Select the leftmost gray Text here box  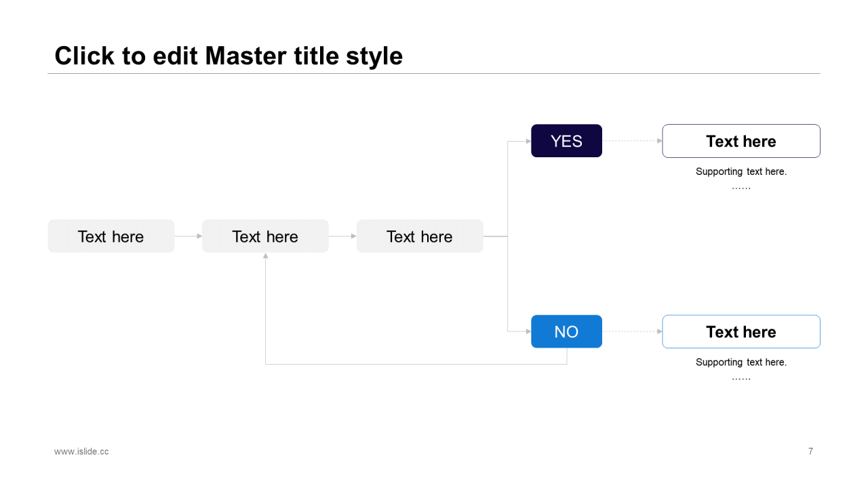(111, 236)
